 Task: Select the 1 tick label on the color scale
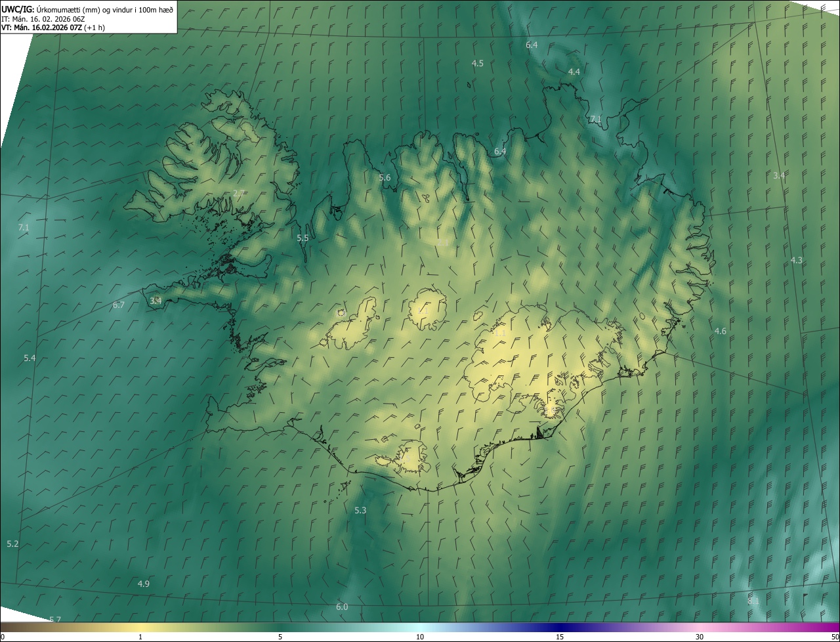140,637
